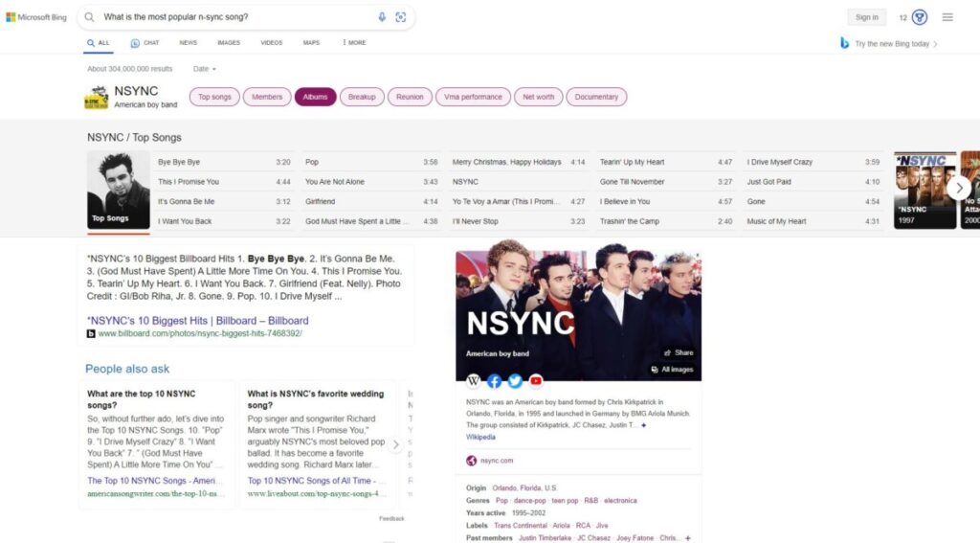This screenshot has width=980, height=543.
Task: Click the Sign in button
Action: [x=866, y=17]
